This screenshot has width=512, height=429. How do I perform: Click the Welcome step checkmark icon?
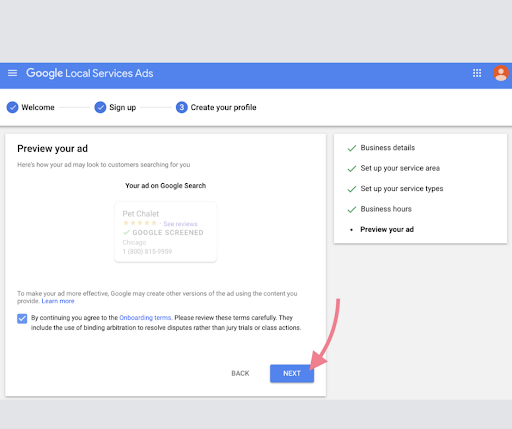[12, 107]
